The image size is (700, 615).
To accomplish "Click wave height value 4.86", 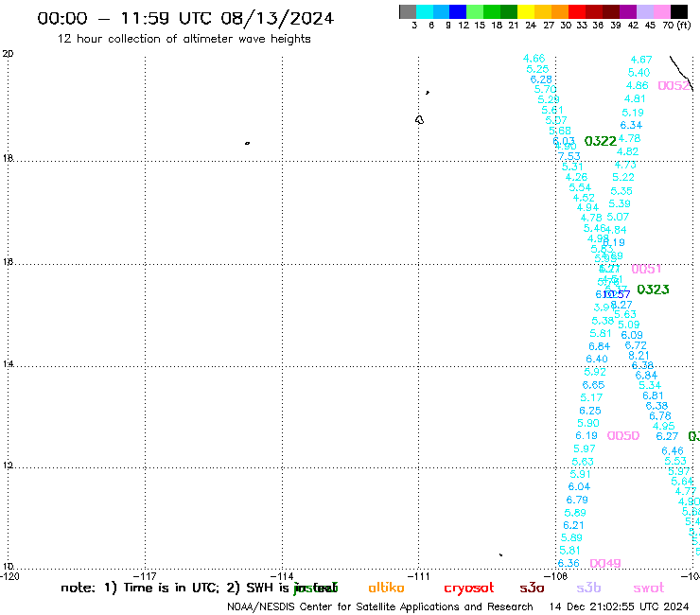I will click(x=637, y=86).
